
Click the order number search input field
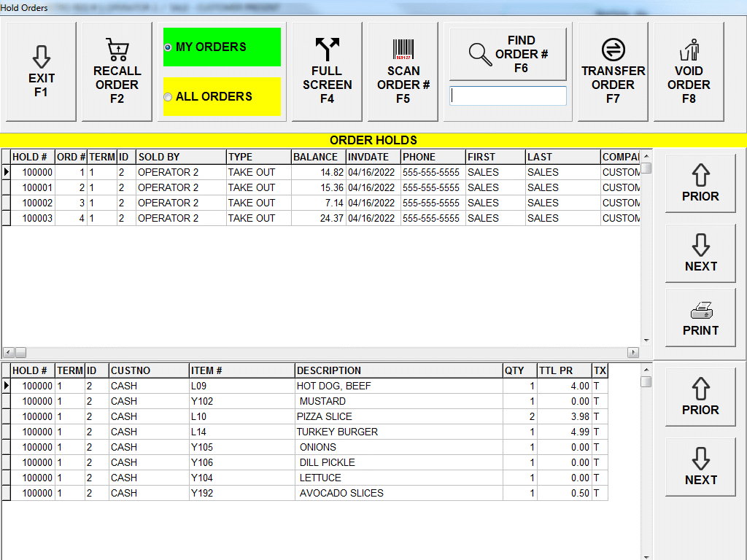point(508,96)
